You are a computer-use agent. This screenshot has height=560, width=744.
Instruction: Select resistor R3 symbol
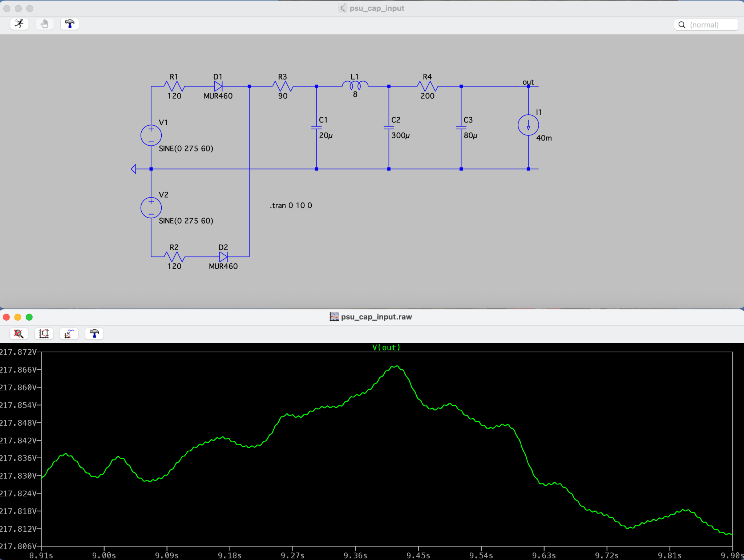coord(283,86)
